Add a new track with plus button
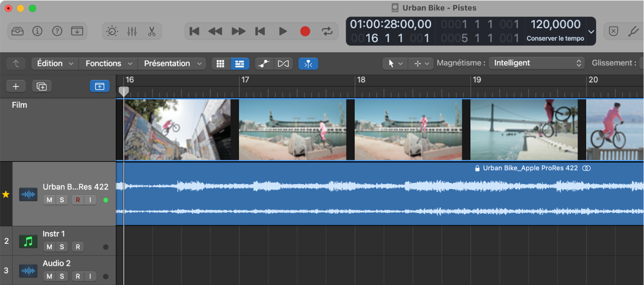This screenshot has height=285, width=644. [x=16, y=86]
